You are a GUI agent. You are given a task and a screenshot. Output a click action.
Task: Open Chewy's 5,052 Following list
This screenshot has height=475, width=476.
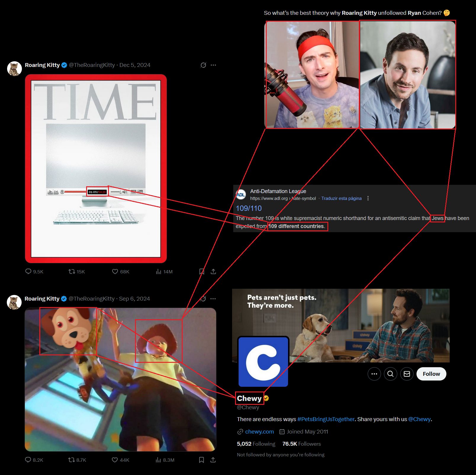coord(256,444)
